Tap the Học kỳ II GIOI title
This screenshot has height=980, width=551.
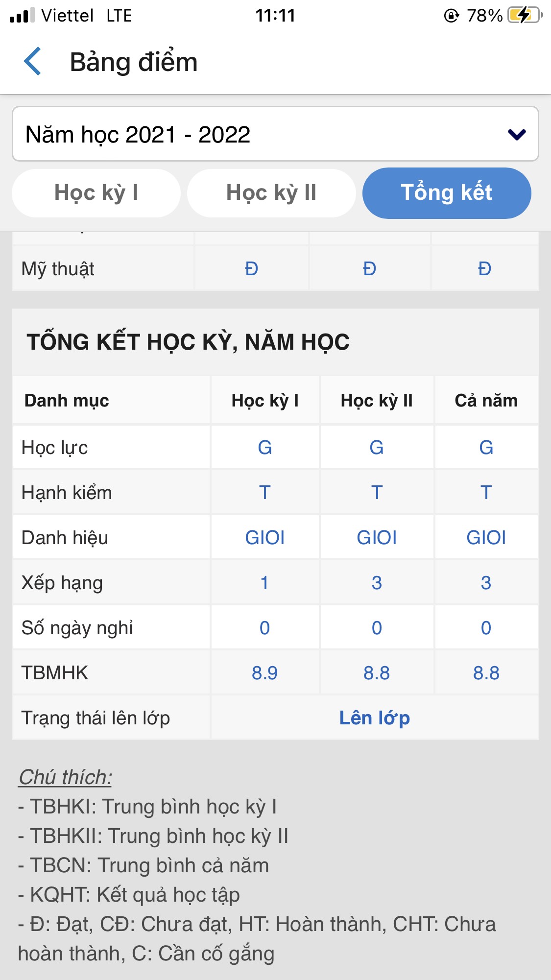tap(377, 538)
